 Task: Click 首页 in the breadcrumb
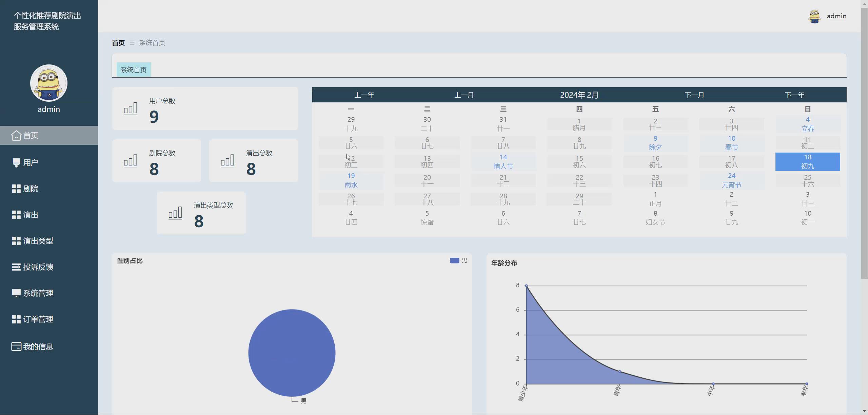click(118, 43)
